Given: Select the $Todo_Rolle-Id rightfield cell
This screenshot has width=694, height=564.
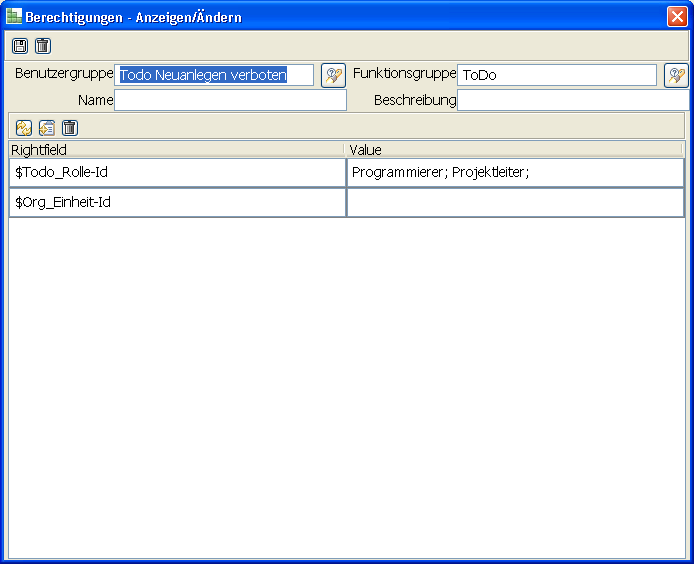Looking at the screenshot, I should coord(177,173).
